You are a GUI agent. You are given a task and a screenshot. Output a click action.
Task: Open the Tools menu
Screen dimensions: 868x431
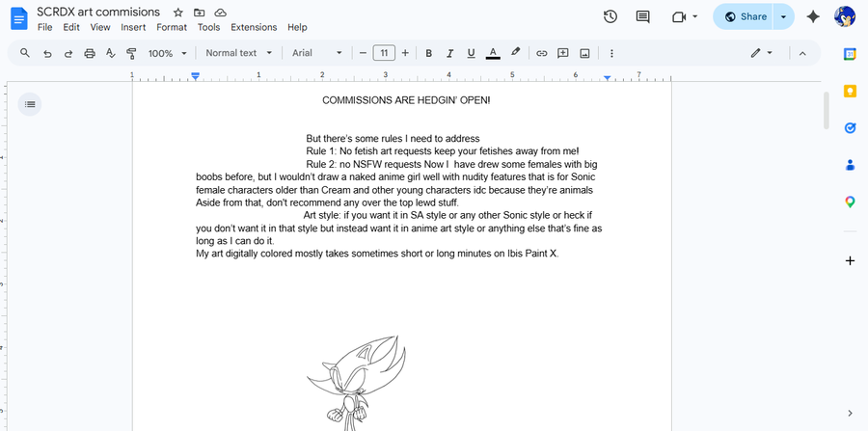[208, 27]
